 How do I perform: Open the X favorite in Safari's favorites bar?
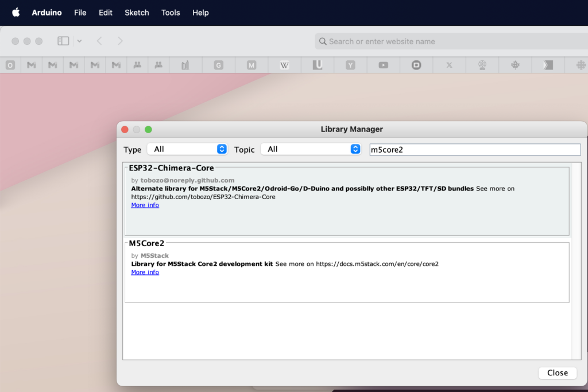click(449, 65)
